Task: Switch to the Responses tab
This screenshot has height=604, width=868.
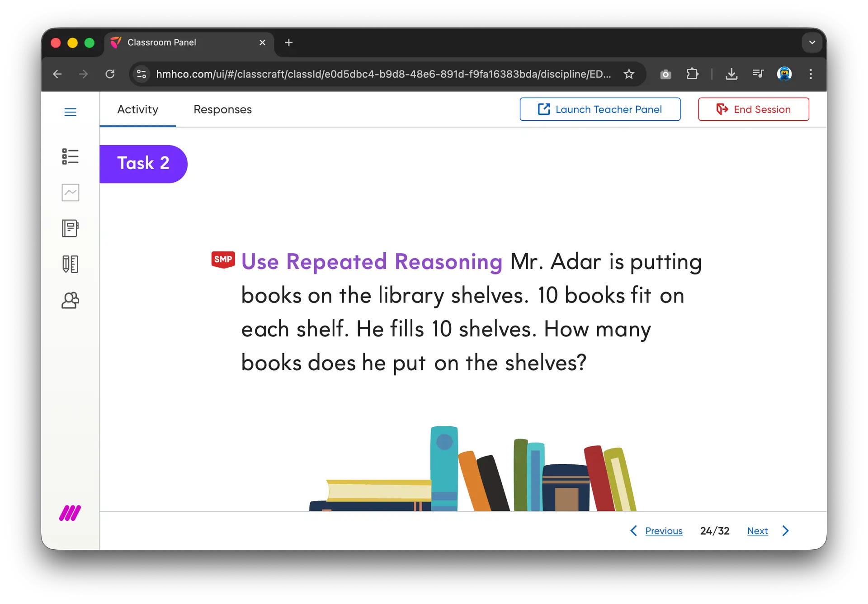Action: (x=222, y=109)
